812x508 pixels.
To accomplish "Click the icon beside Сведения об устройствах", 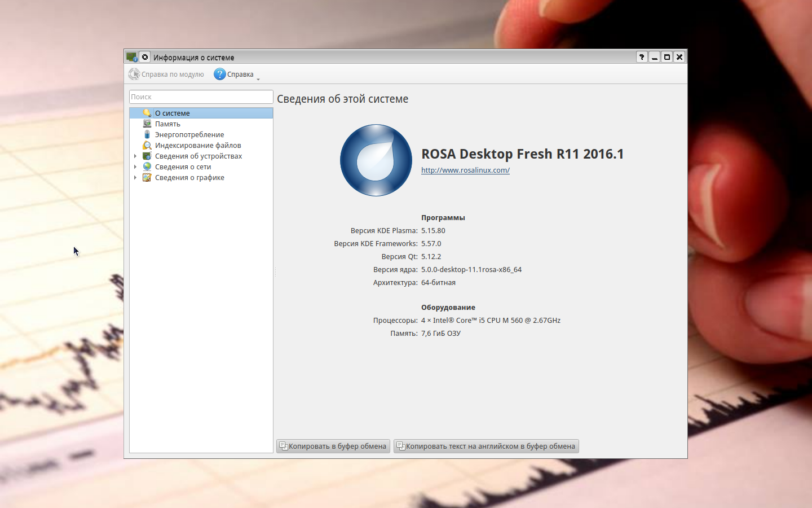I will point(147,156).
